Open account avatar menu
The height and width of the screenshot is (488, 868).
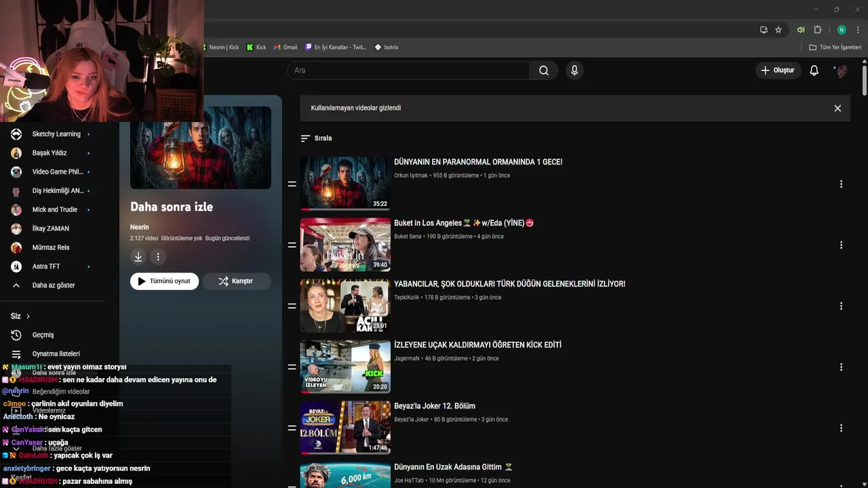point(841,70)
